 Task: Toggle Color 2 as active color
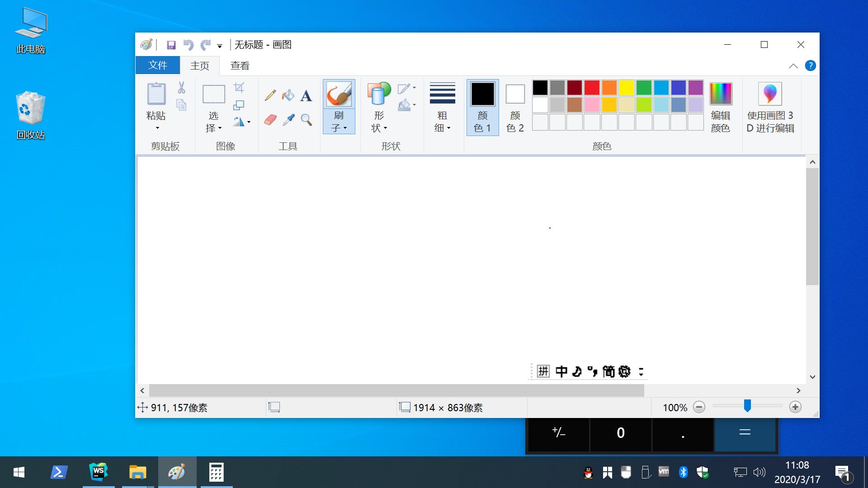click(515, 107)
